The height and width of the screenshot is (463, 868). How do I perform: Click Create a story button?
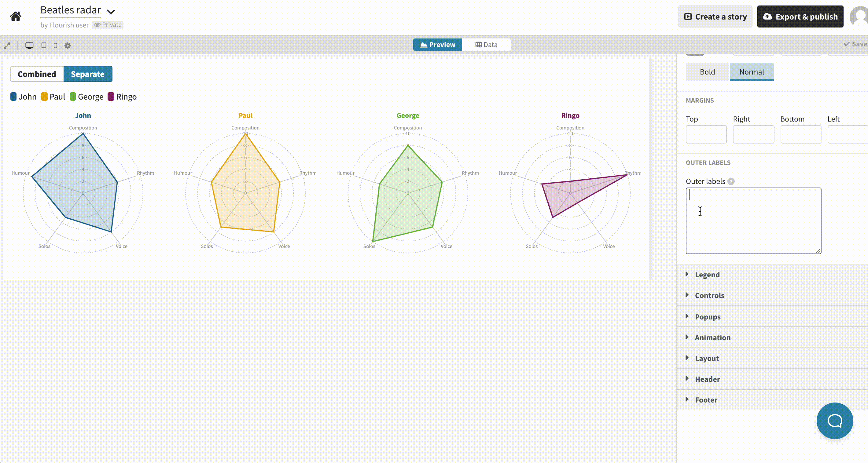(x=715, y=16)
